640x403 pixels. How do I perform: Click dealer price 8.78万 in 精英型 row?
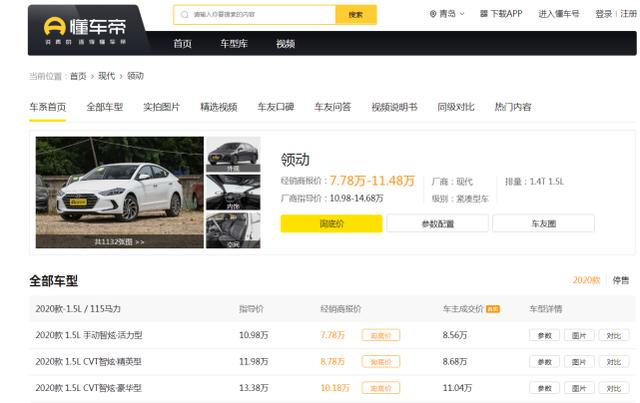[333, 362]
